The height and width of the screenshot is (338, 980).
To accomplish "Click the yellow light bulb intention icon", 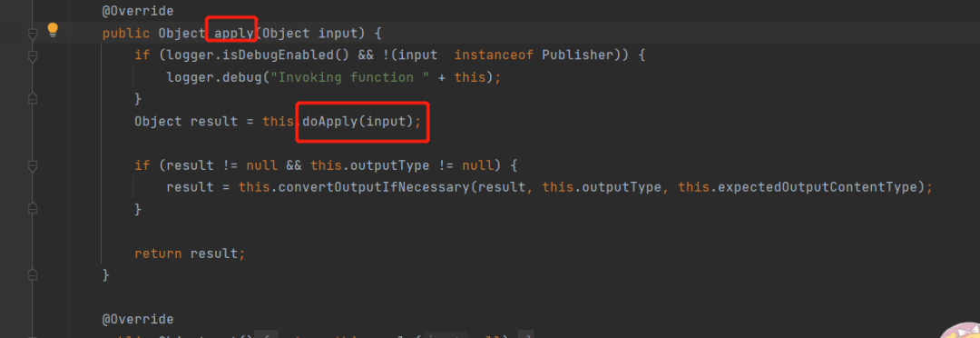I will (x=53, y=29).
